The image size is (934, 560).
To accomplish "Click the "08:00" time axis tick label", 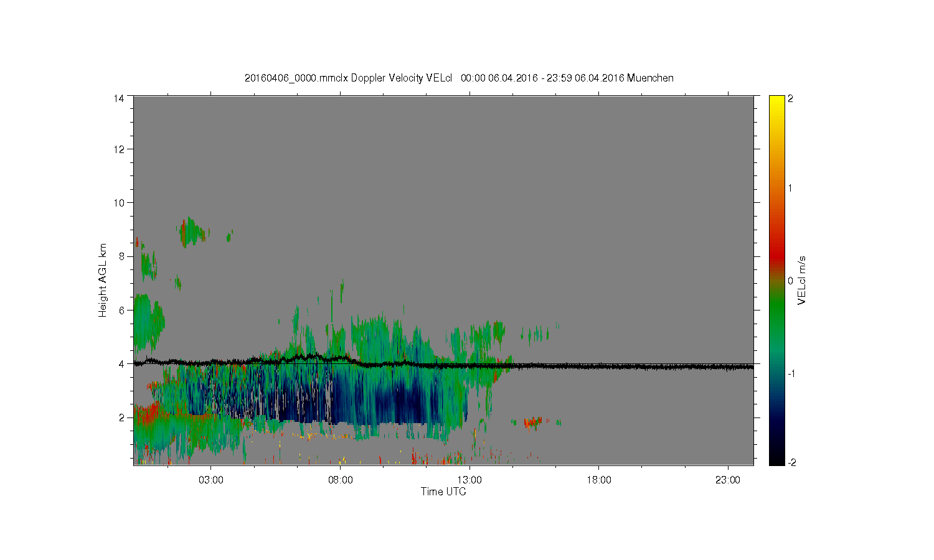I will [x=340, y=480].
